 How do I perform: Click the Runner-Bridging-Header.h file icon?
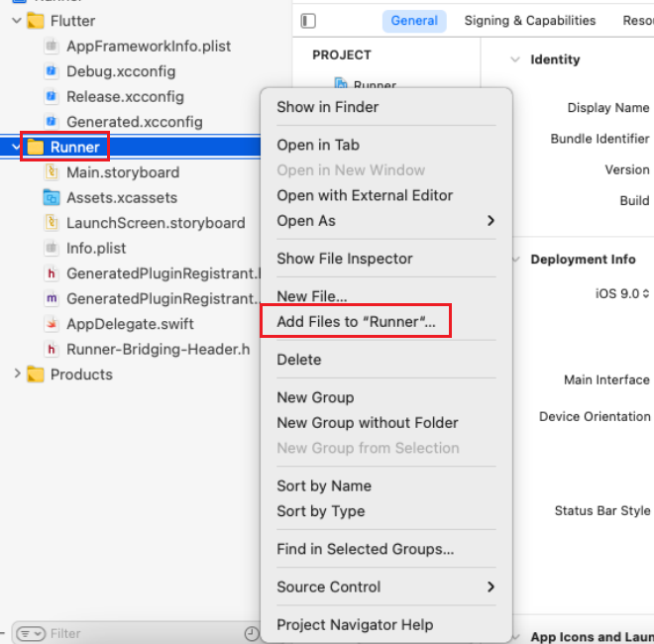(x=52, y=349)
